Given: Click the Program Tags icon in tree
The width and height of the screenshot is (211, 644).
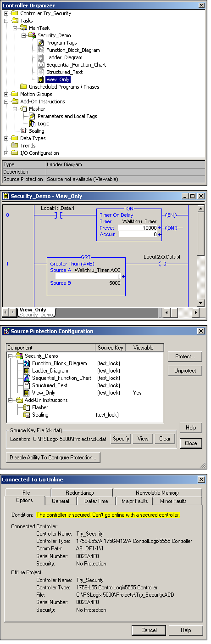Looking at the screenshot, I should point(41,43).
